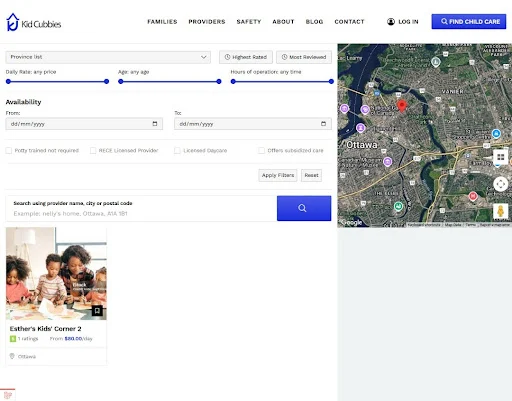The height and width of the screenshot is (401, 512).
Task: Enable Potty trained not required checkbox
Action: (x=9, y=150)
